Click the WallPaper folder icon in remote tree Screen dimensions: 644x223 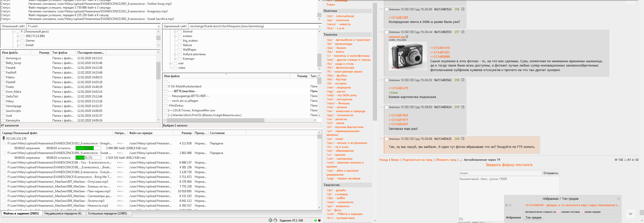click(x=180, y=50)
